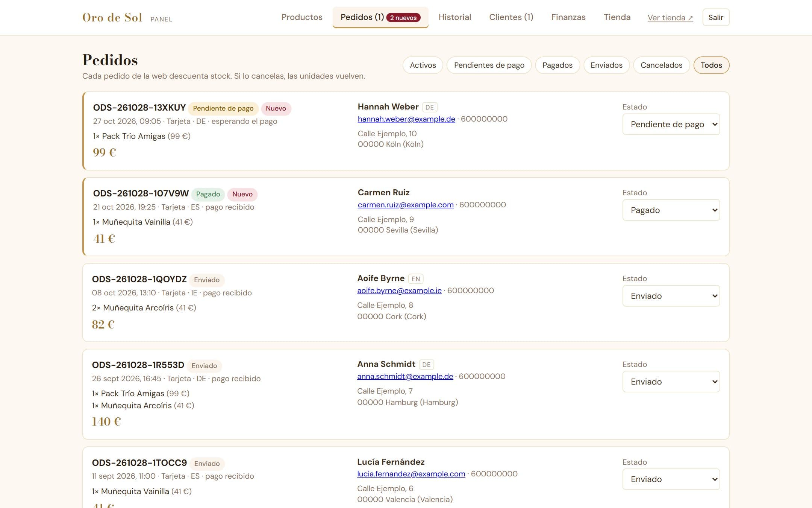
Task: Open the Clientes (1) section
Action: click(511, 17)
